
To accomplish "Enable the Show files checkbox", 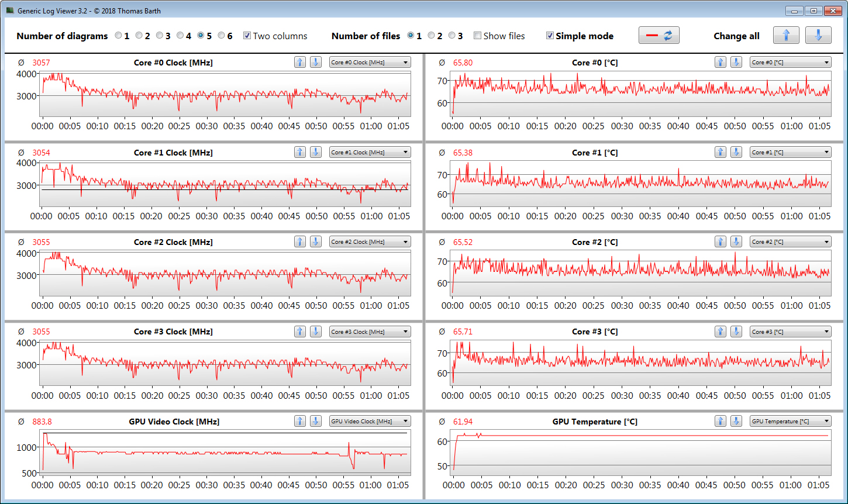I will [477, 36].
